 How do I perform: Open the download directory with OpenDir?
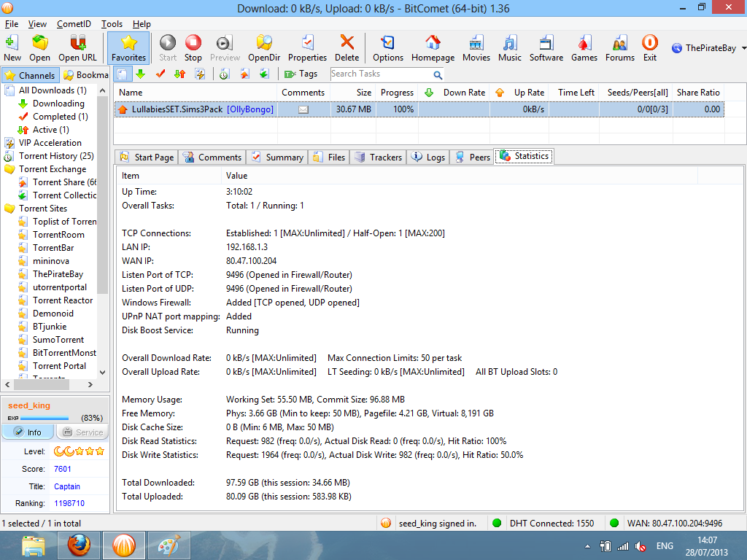(264, 47)
